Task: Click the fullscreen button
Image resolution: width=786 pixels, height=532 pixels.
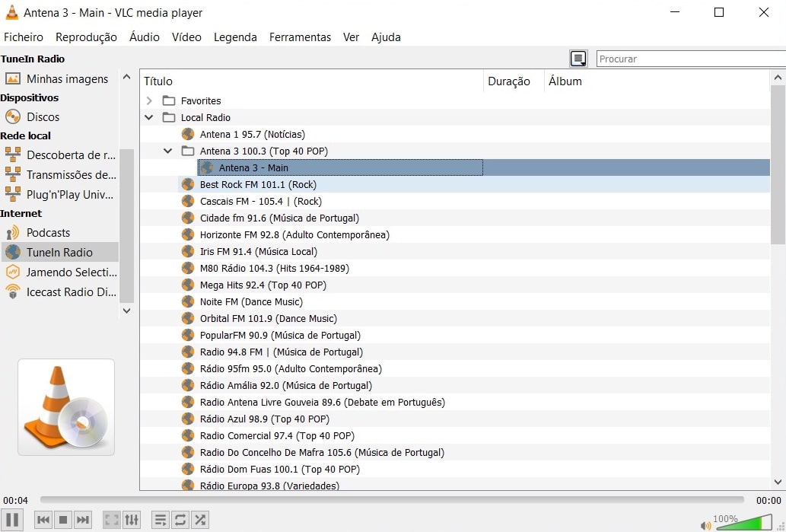Action: [112, 520]
